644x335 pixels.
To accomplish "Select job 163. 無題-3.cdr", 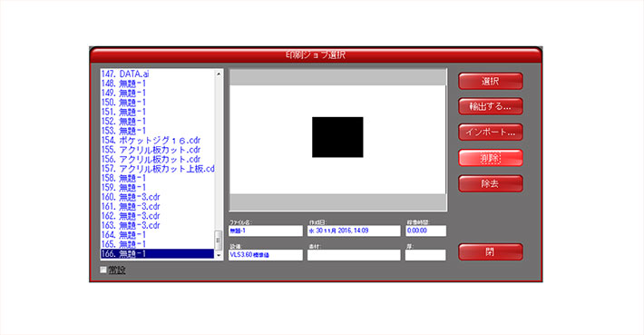I will click(158, 225).
